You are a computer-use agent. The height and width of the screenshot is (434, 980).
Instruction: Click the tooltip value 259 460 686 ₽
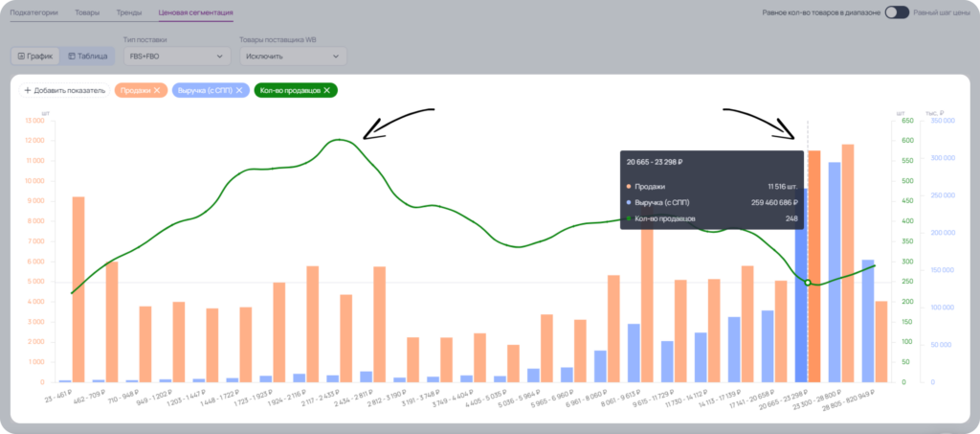774,202
